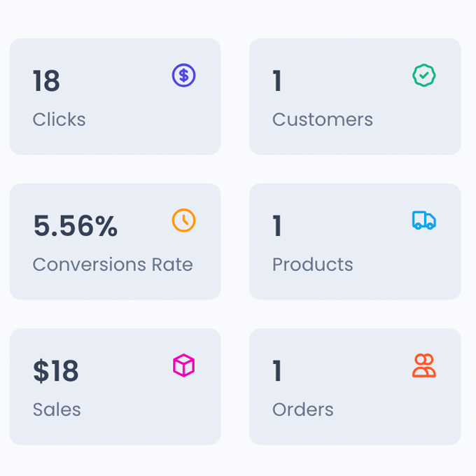Screen dimensions: 476x476
Task: Click the number 1 above Products
Action: (x=277, y=226)
